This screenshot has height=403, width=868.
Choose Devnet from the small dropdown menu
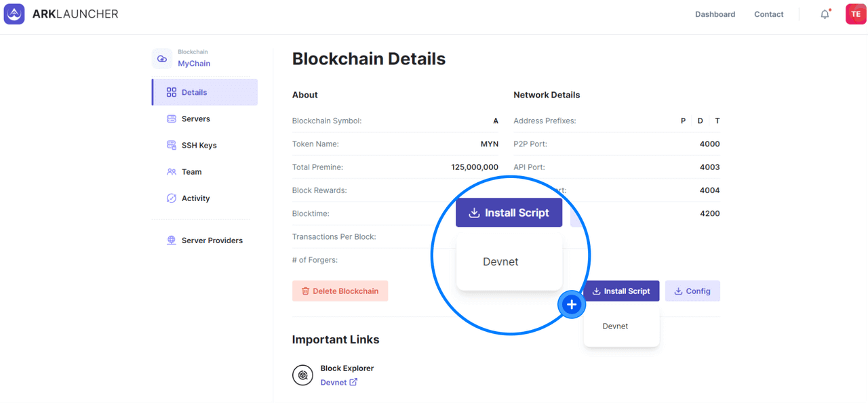pos(615,326)
